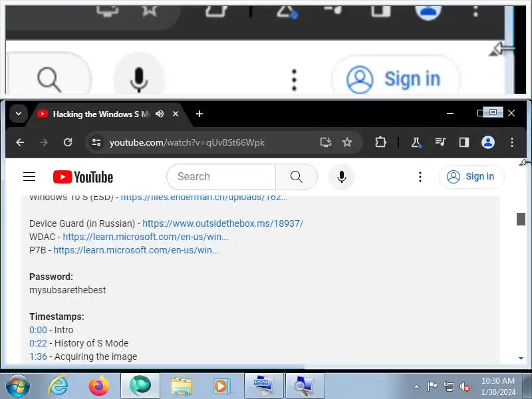Click the 'Timestamps:' heading
Viewport: 532px width, 399px height.
point(57,317)
